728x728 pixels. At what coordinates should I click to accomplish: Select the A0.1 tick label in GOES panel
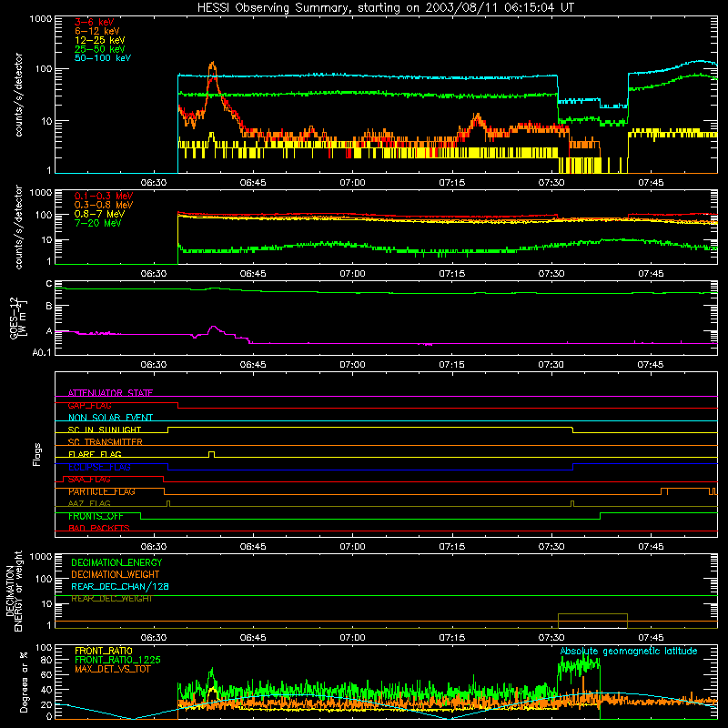42,353
